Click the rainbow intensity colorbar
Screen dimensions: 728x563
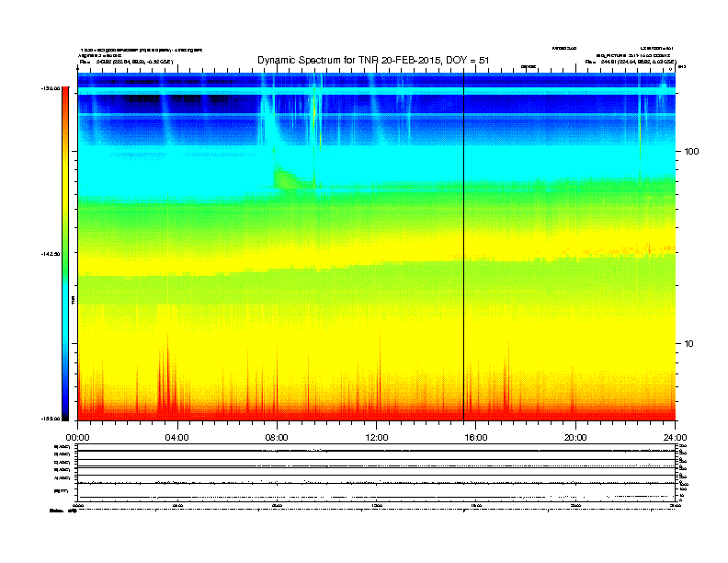point(65,254)
